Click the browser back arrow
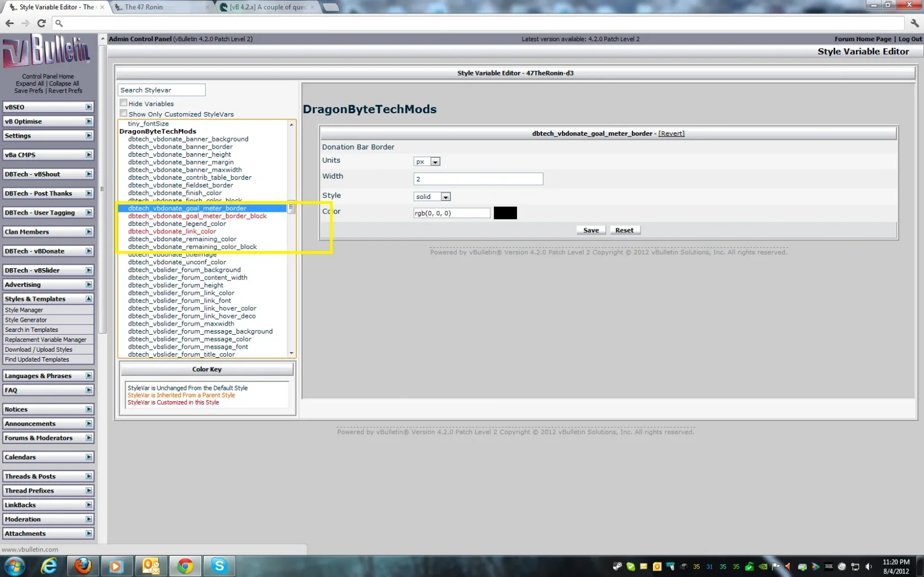The width and height of the screenshot is (924, 577). (x=10, y=23)
